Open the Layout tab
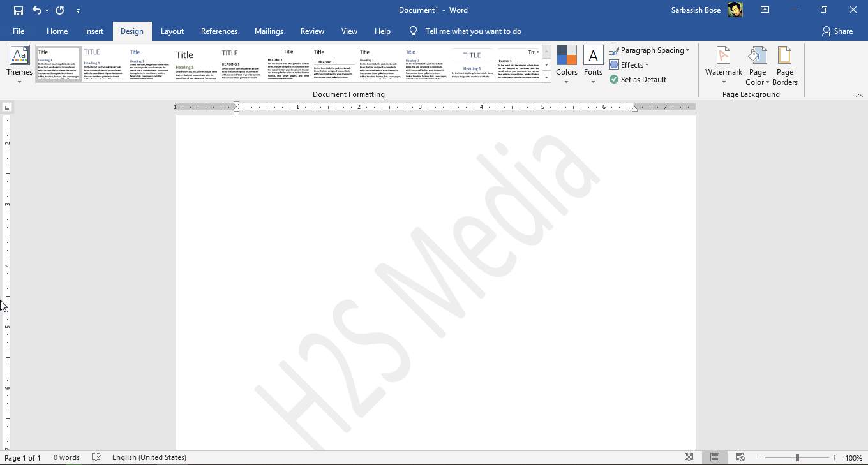The height and width of the screenshot is (465, 868). (172, 31)
